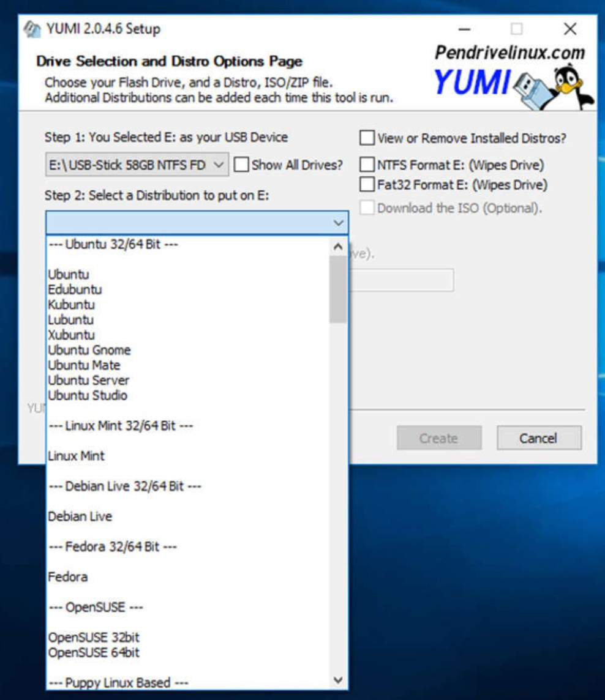Enable View or Remove Installed Distros checkbox

367,138
